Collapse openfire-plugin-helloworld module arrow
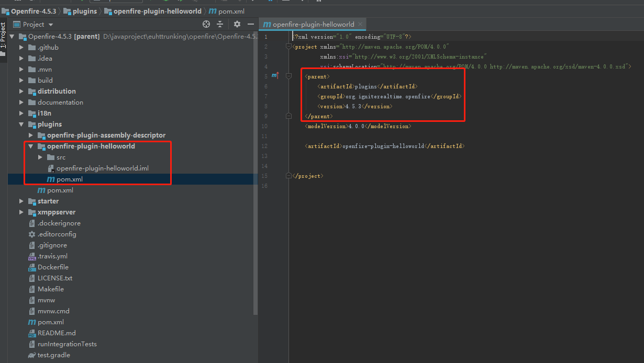The width and height of the screenshot is (644, 363). pos(31,146)
